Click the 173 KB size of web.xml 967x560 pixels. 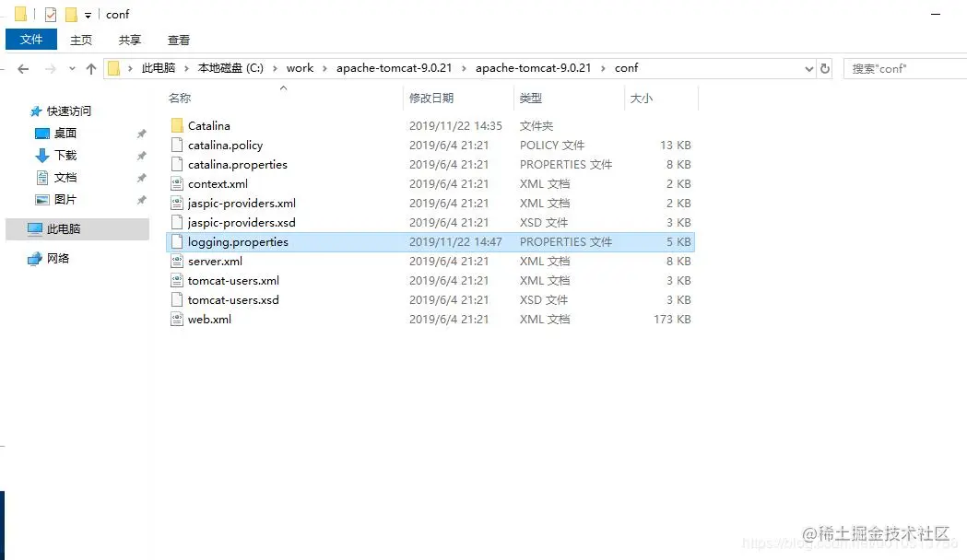pyautogui.click(x=672, y=319)
